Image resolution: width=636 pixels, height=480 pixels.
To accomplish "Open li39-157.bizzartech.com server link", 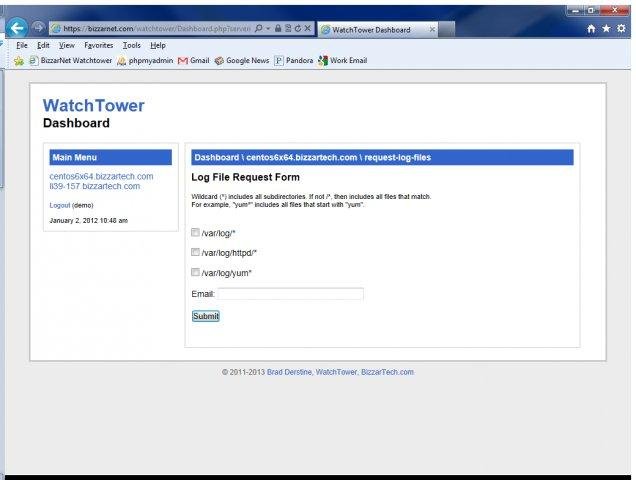I will coord(95,186).
